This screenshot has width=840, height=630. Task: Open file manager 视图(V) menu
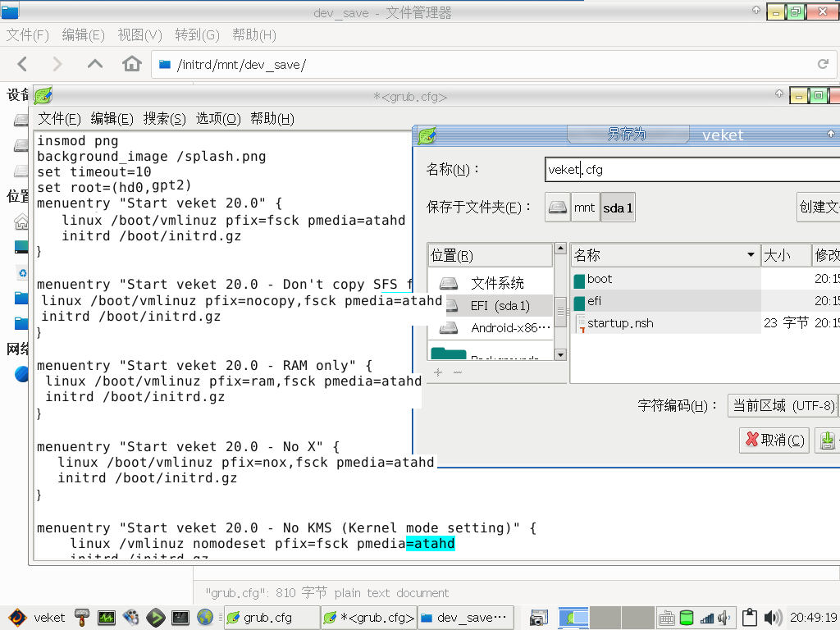[x=139, y=34]
